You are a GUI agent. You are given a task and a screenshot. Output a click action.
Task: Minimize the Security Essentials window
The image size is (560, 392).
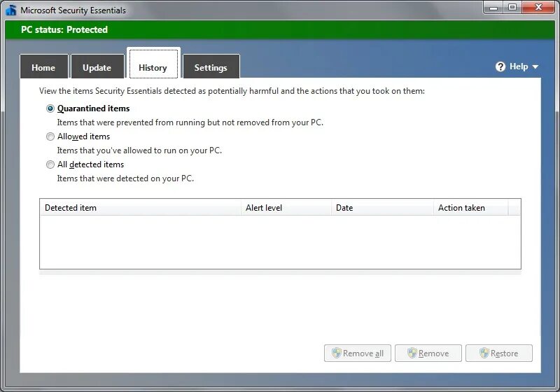tap(493, 8)
